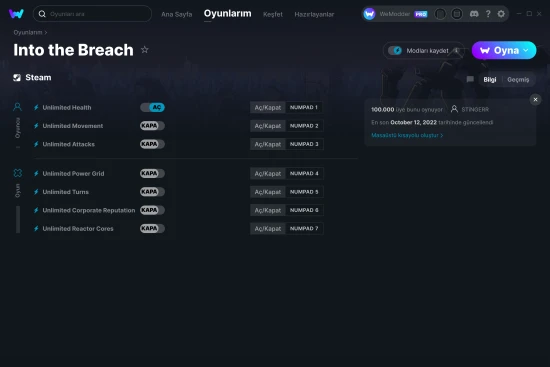Open the Discord icon in the header
The height and width of the screenshot is (367, 550).
tap(474, 14)
